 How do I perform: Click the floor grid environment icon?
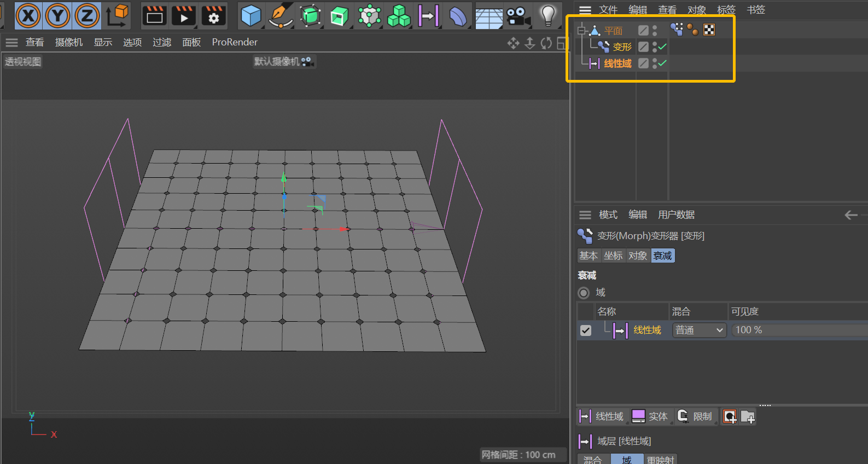pyautogui.click(x=489, y=17)
